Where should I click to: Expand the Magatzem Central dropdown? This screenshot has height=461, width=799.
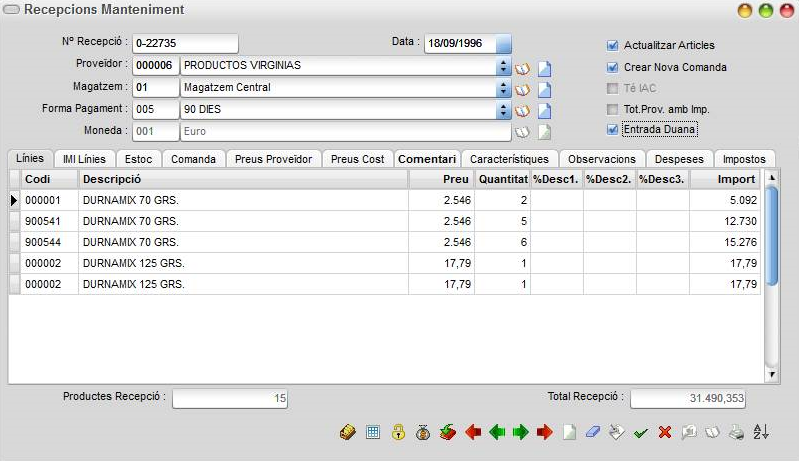click(503, 88)
